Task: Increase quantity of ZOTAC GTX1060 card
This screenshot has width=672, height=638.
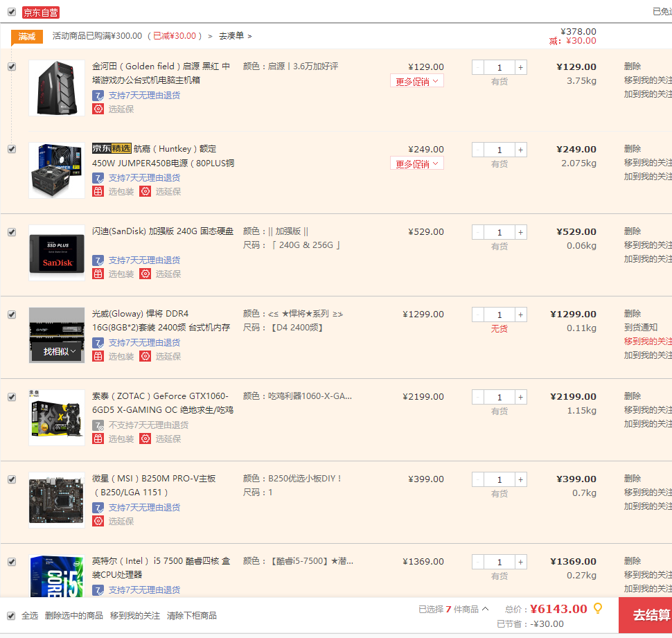Action: (521, 397)
